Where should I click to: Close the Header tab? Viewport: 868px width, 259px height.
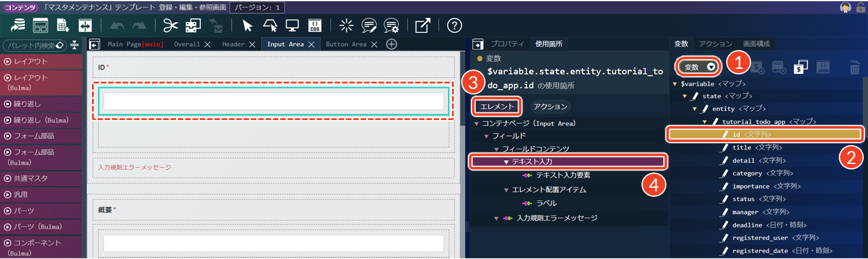point(252,44)
